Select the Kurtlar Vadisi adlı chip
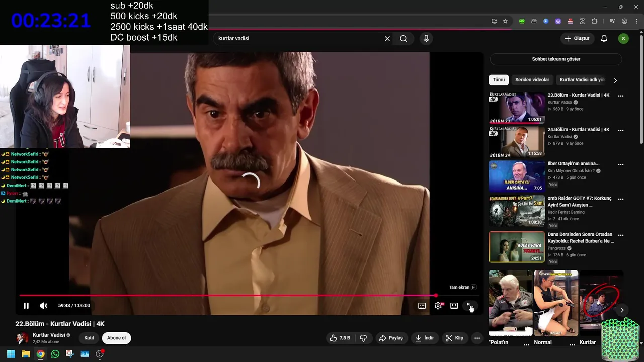The height and width of the screenshot is (362, 644). [582, 80]
